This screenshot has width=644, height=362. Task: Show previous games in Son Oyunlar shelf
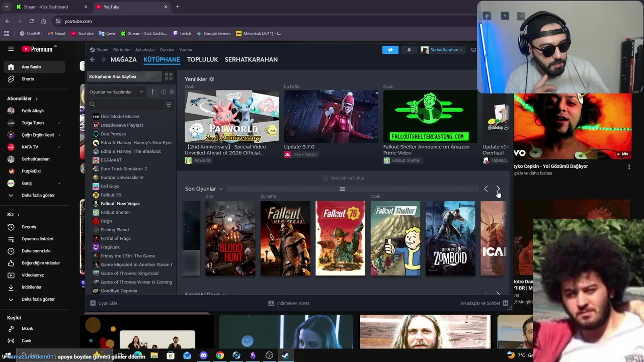pos(486,189)
